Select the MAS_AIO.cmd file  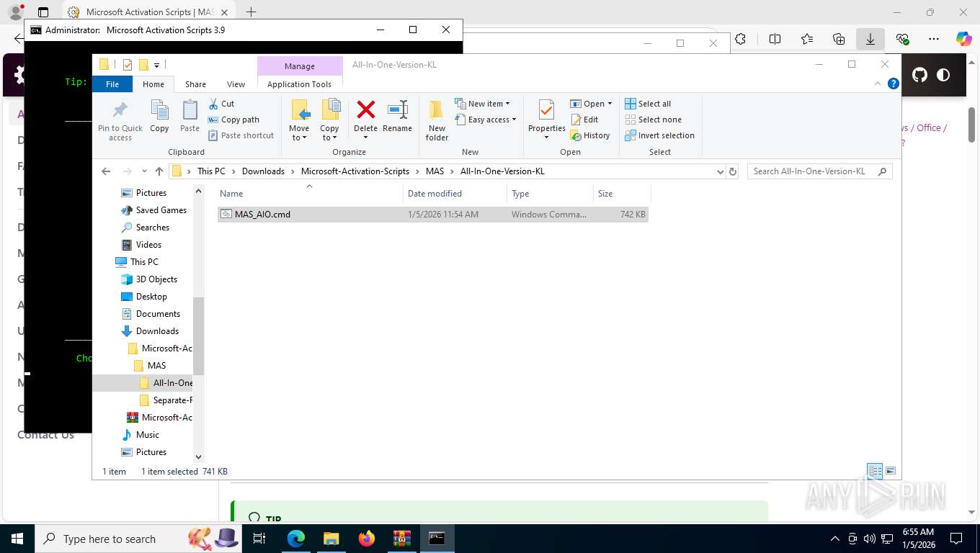pyautogui.click(x=433, y=214)
